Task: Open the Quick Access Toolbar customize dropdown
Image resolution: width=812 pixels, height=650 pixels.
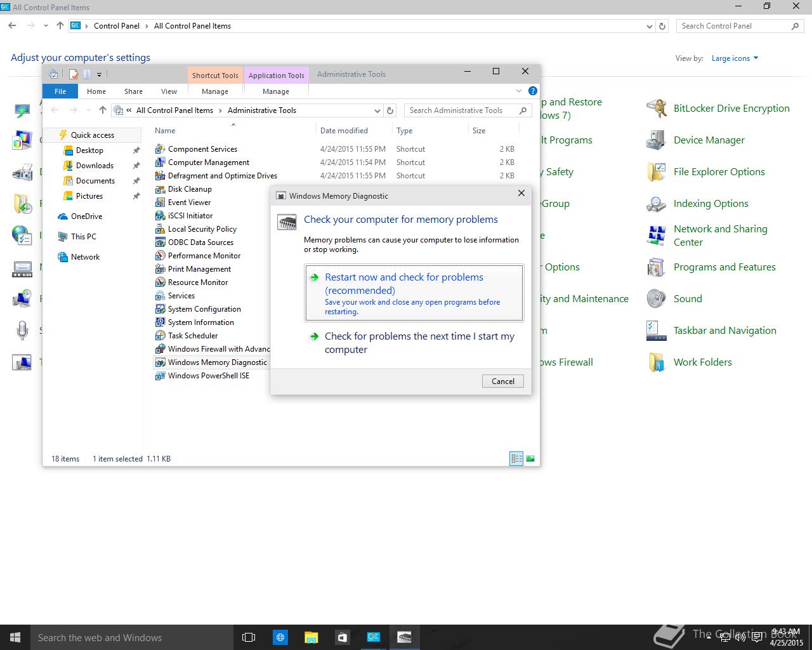Action: coord(100,75)
